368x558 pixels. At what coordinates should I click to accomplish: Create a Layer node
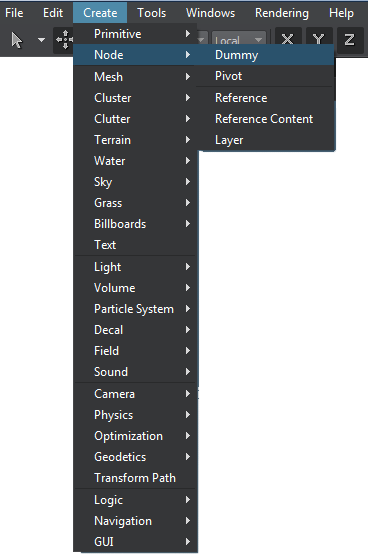(265, 140)
